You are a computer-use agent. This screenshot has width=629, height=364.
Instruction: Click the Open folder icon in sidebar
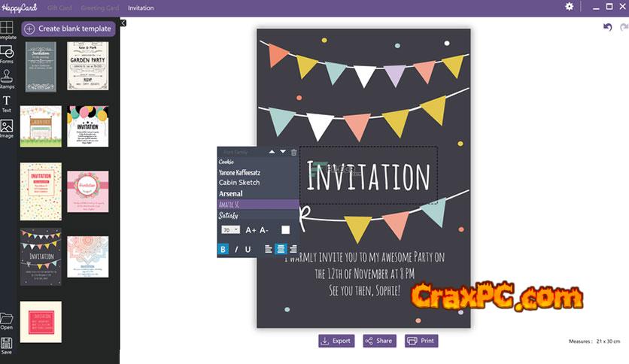pos(7,321)
